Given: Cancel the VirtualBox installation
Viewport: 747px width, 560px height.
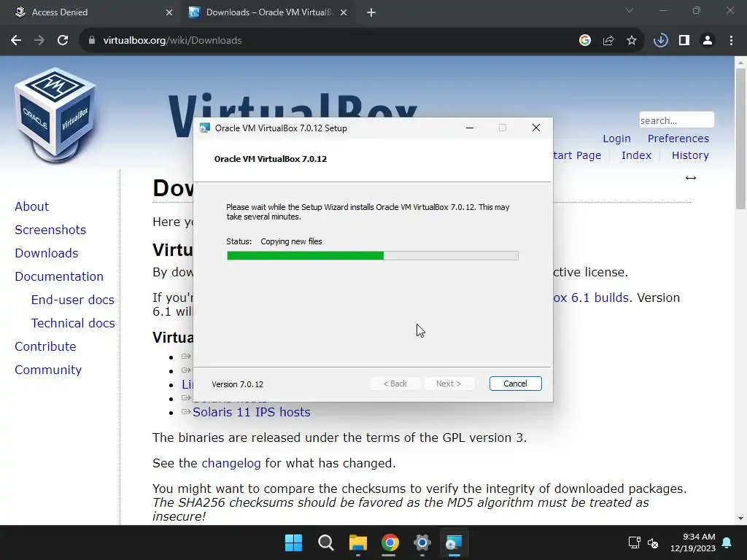Looking at the screenshot, I should (x=516, y=384).
